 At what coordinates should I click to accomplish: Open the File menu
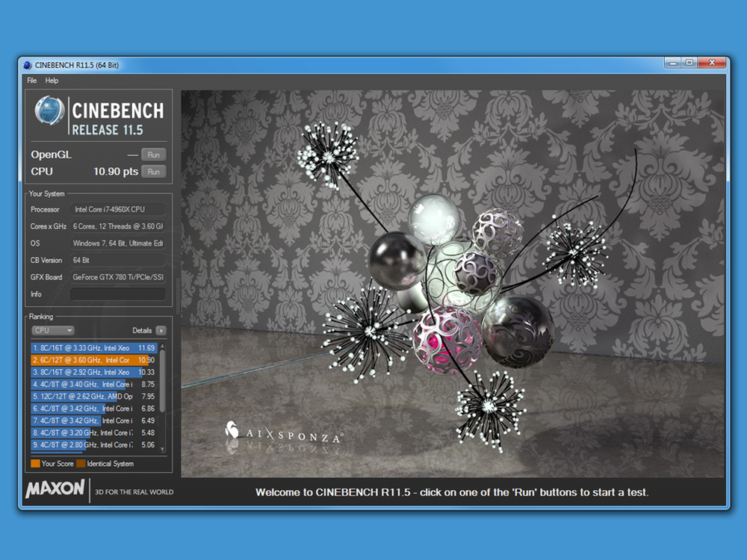[32, 81]
